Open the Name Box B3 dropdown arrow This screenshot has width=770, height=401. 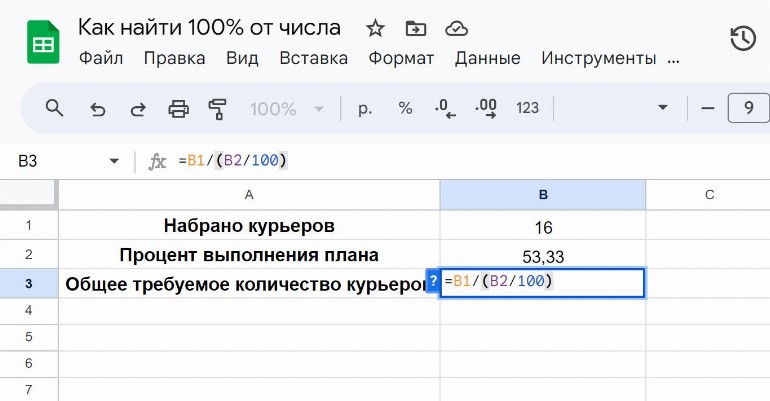(113, 161)
